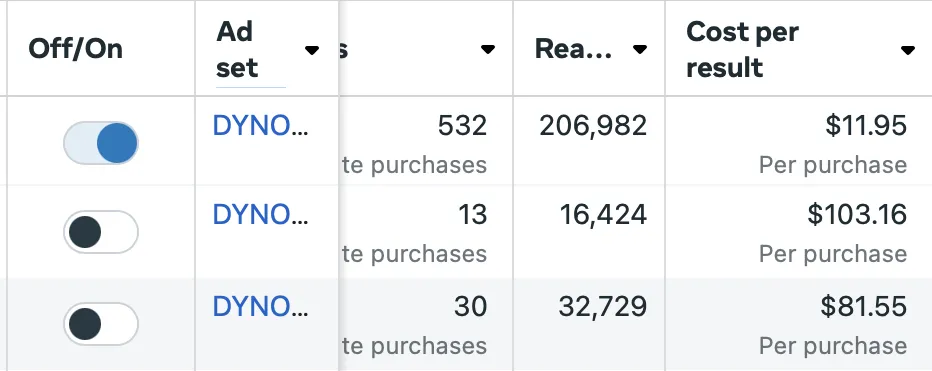This screenshot has height=371, width=932.
Task: Open the Ad set column dropdown arrow
Action: tap(311, 50)
